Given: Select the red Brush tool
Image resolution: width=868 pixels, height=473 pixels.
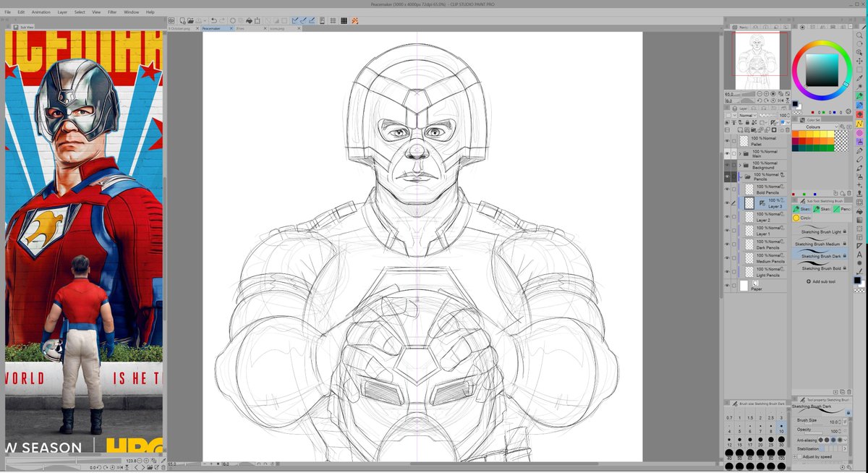Looking at the screenshot, I should tap(859, 115).
